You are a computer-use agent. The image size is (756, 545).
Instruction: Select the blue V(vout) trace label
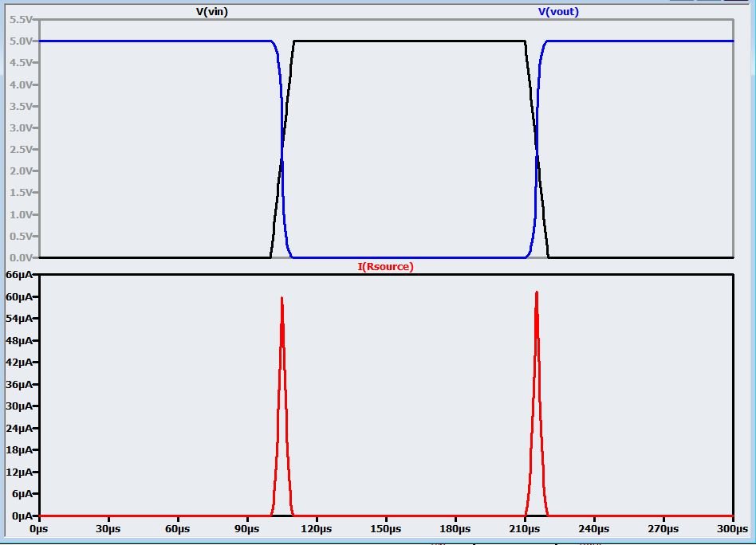click(x=558, y=12)
